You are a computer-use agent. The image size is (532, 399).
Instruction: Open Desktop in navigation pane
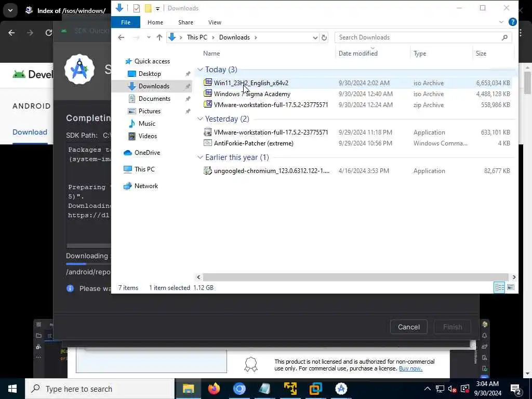coord(150,74)
